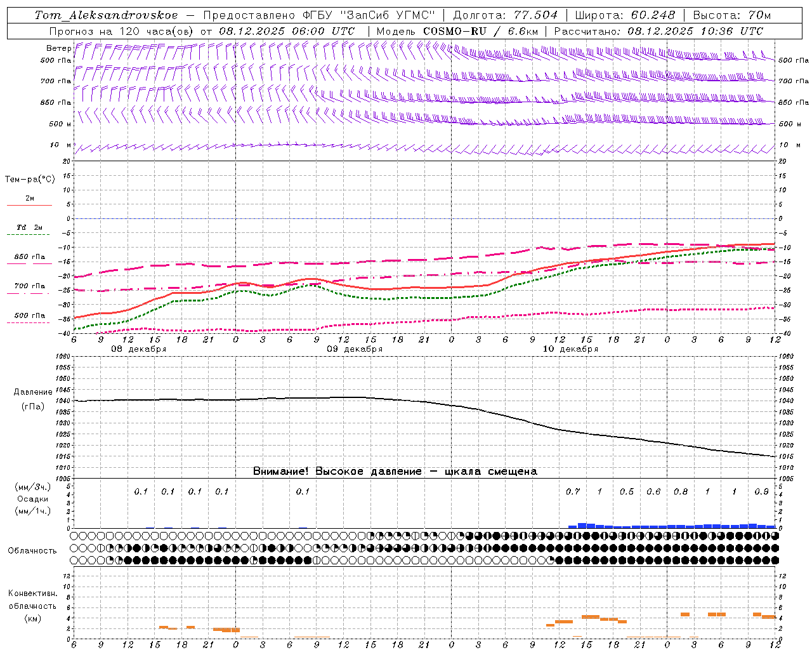Click the 850 гПа temperature legend entry
This screenshot has height=650, width=812.
click(30, 257)
